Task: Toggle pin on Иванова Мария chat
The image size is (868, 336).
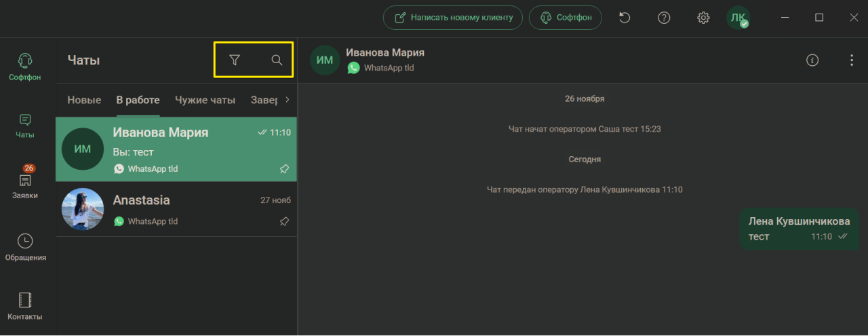Action: coord(285,169)
